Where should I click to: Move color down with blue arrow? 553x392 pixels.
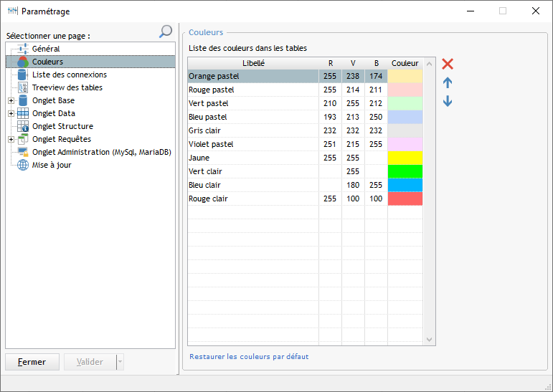tap(448, 101)
